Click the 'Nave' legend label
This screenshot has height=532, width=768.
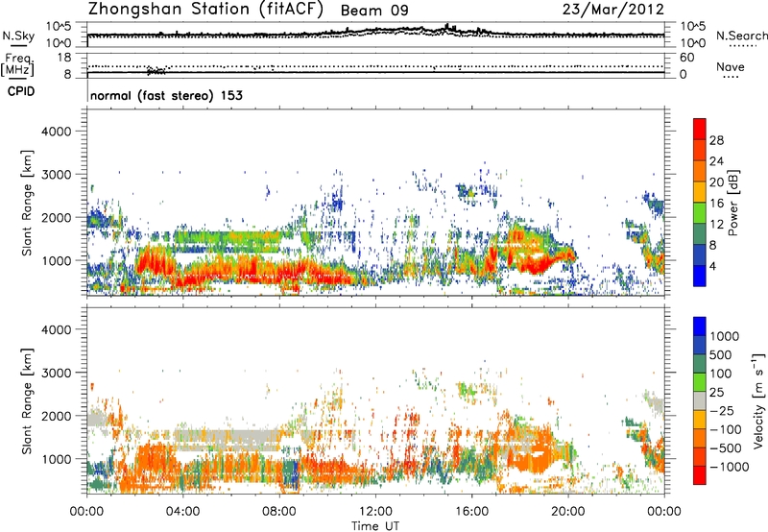coord(731,67)
